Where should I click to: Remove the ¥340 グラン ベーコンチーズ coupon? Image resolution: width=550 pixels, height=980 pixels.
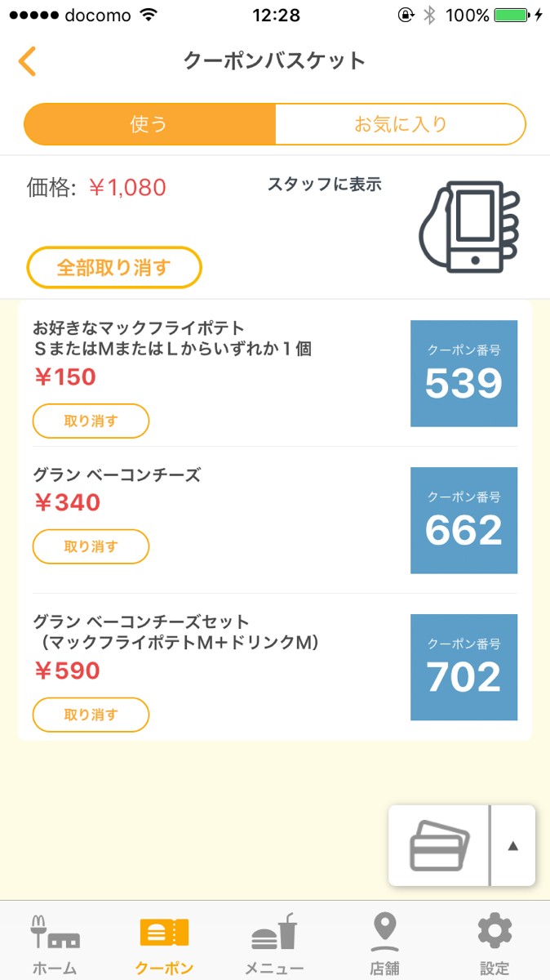[91, 547]
